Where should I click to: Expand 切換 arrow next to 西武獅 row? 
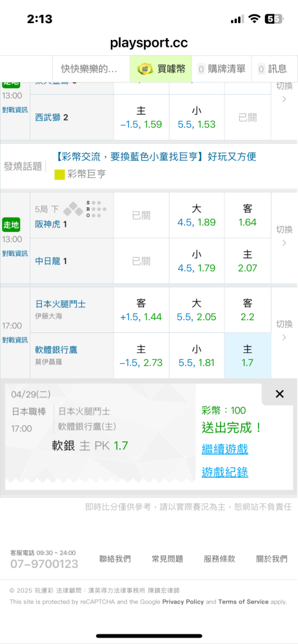pyautogui.click(x=284, y=92)
